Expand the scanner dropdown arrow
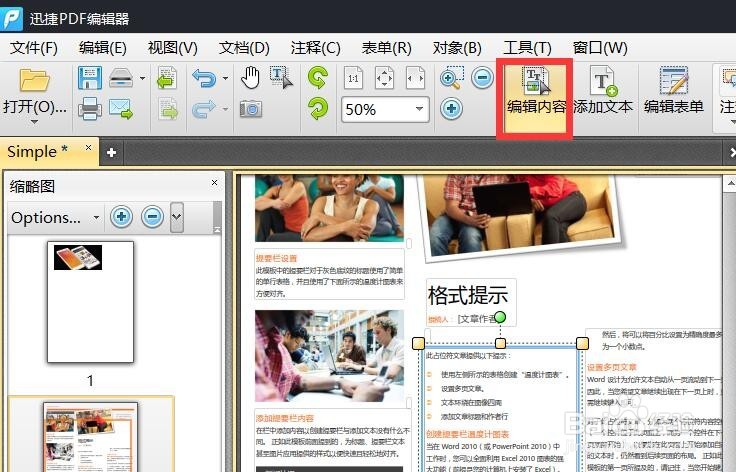 [142, 78]
